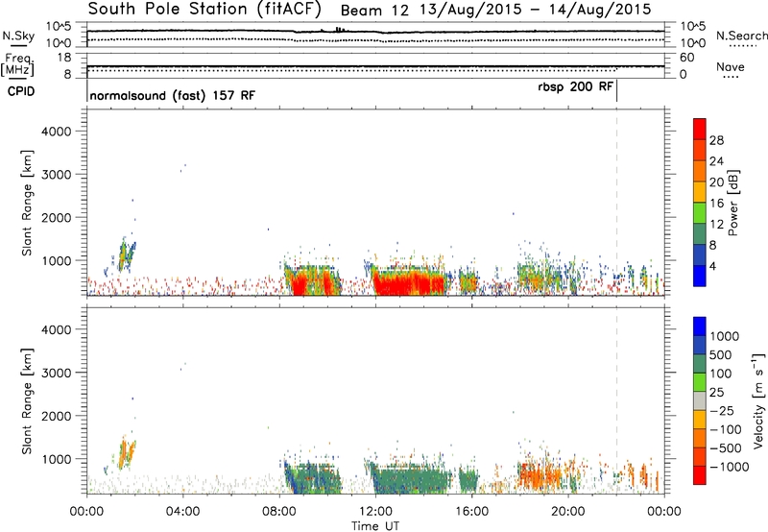Viewport: 768px width, 532px height.
Task: Click the "16" tick on Power colorbar
Action: (716, 204)
